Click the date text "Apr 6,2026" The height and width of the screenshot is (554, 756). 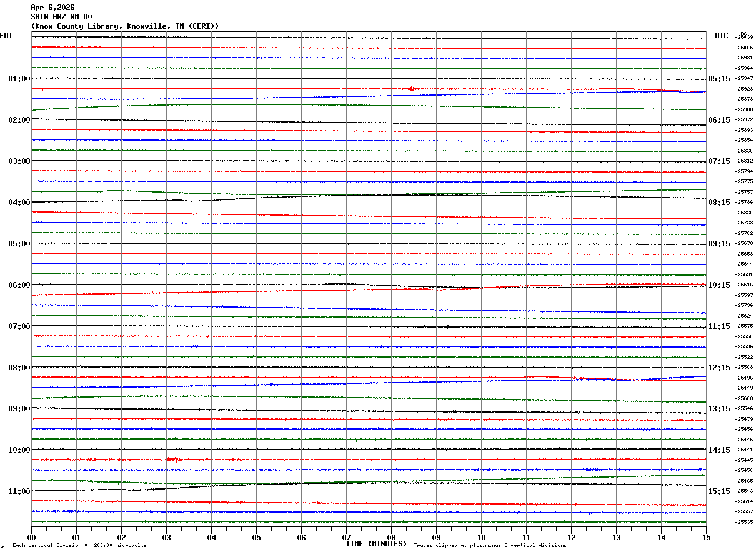(52, 7)
